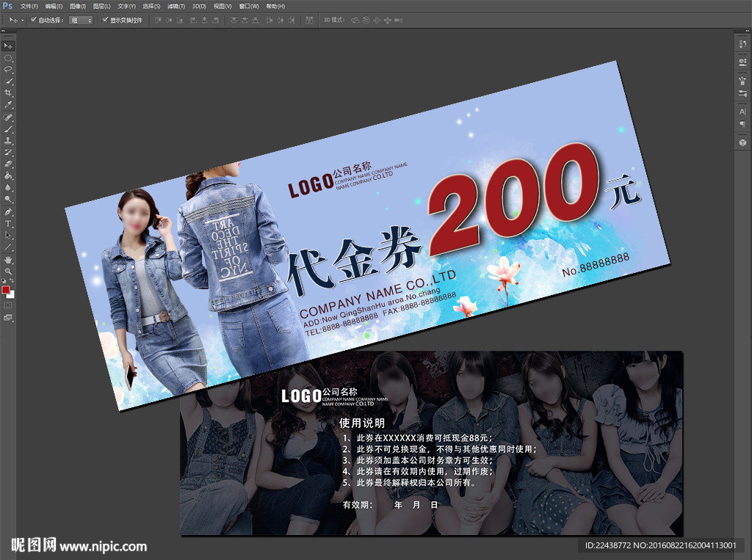Viewport: 752px width, 560px height.
Task: Open the 文字(Y) menu
Action: [x=126, y=6]
